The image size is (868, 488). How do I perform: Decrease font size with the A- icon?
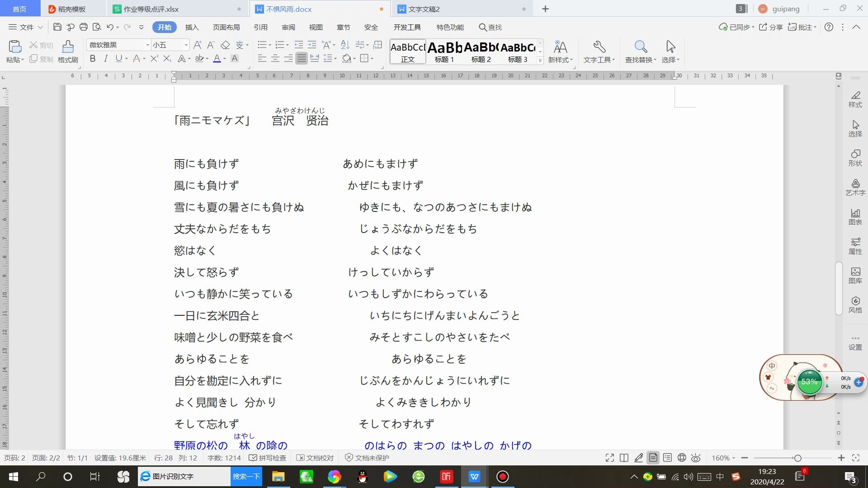pyautogui.click(x=211, y=45)
